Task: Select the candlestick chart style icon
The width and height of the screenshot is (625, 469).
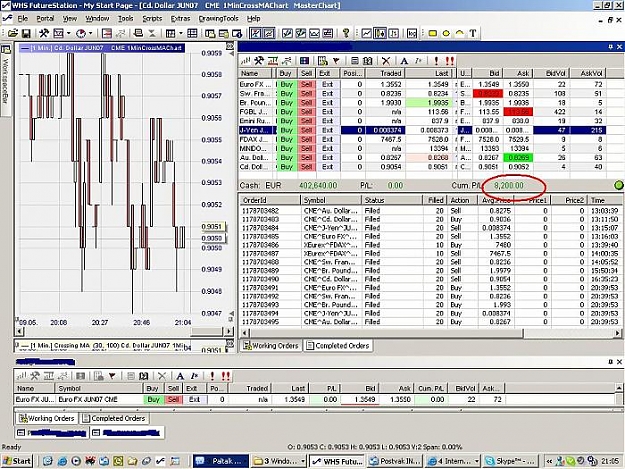Action: click(x=379, y=33)
